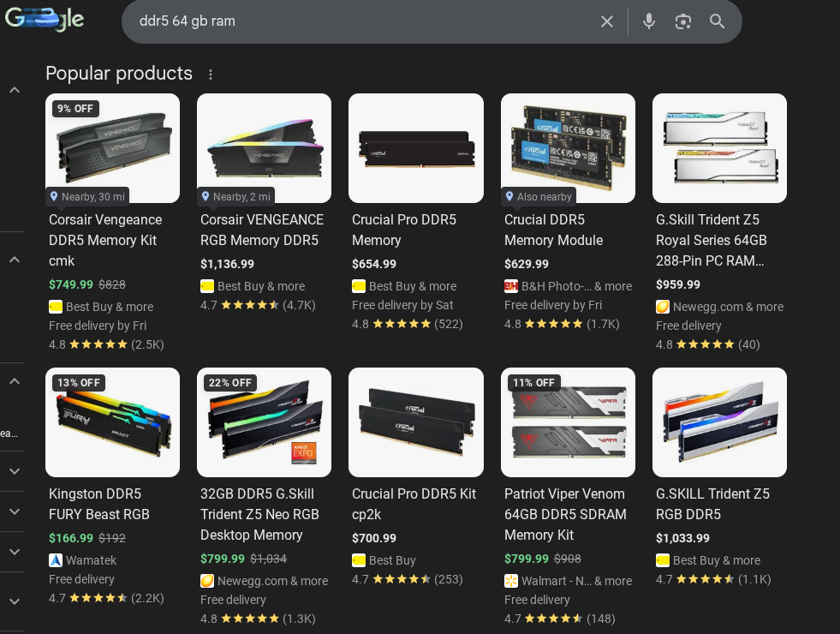Open Crucial DDR5 Memory Module title
The width and height of the screenshot is (840, 634).
tap(553, 230)
